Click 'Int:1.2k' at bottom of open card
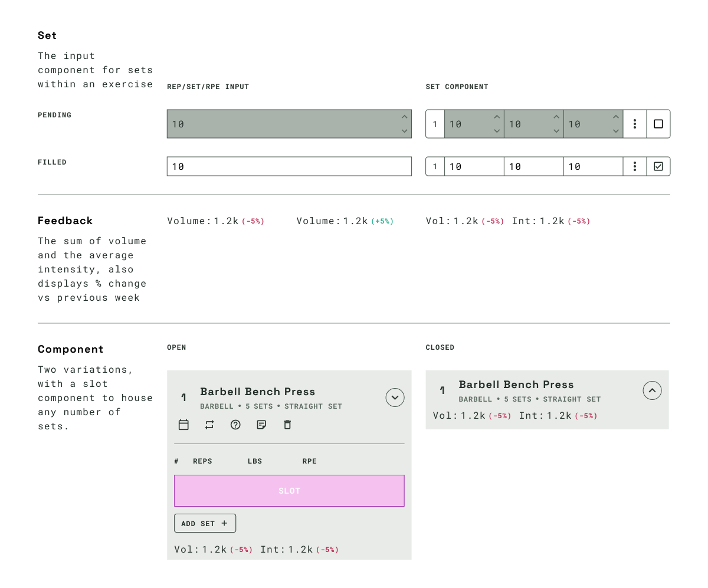708x588 pixels. (x=287, y=549)
